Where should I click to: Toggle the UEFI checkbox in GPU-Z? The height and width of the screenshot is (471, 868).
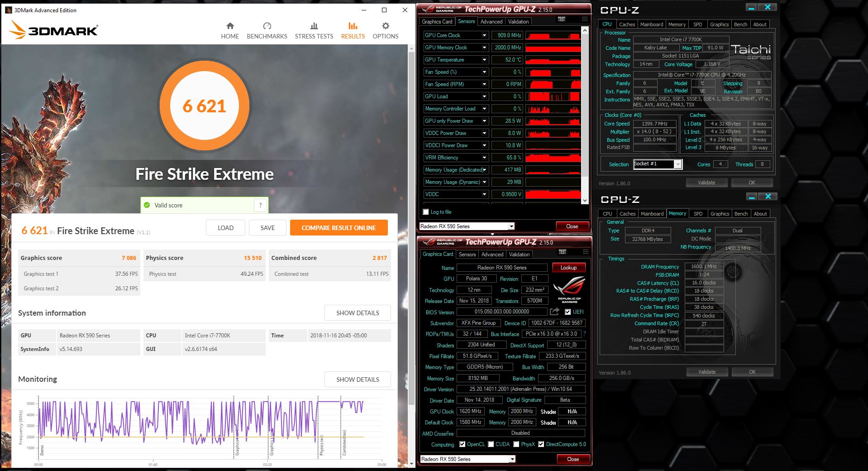568,312
